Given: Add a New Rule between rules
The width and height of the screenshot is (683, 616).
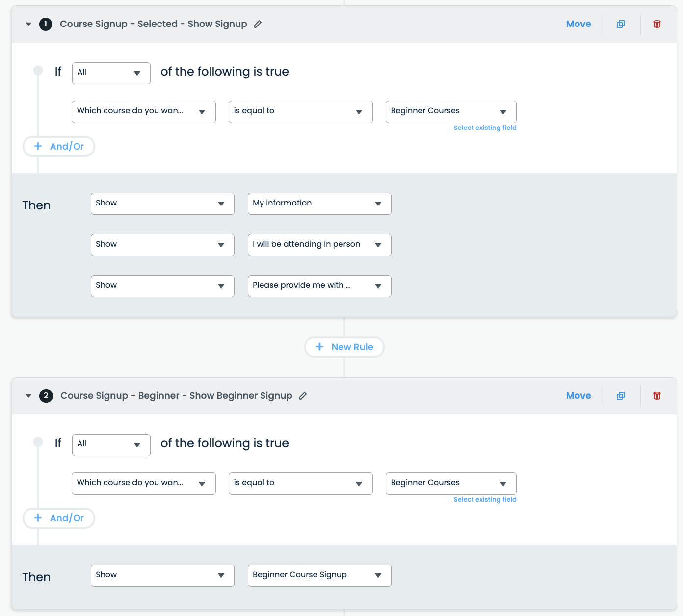Looking at the screenshot, I should tap(344, 347).
